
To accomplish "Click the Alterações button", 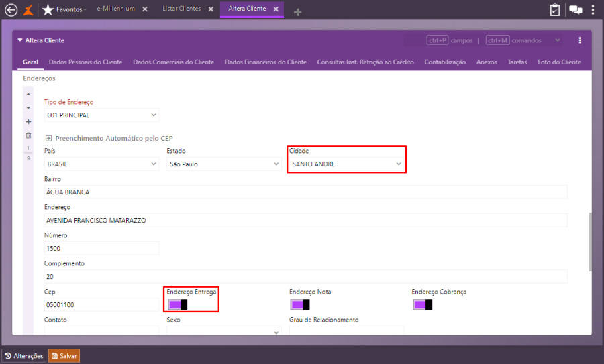I will tap(24, 356).
